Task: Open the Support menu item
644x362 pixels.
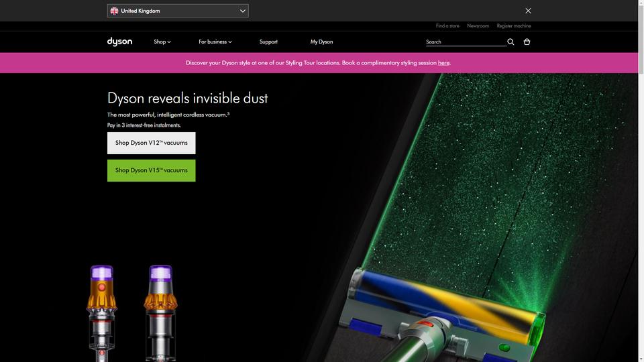Action: (268, 42)
